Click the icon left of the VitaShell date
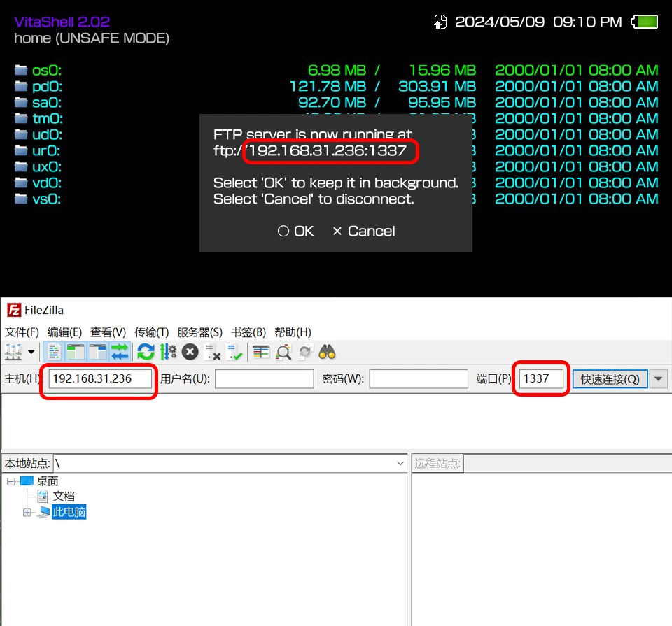Viewport: 672px width, 626px height. [440, 22]
